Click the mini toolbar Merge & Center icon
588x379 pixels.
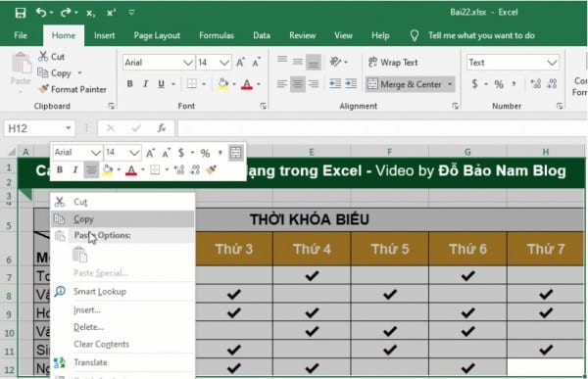point(235,153)
